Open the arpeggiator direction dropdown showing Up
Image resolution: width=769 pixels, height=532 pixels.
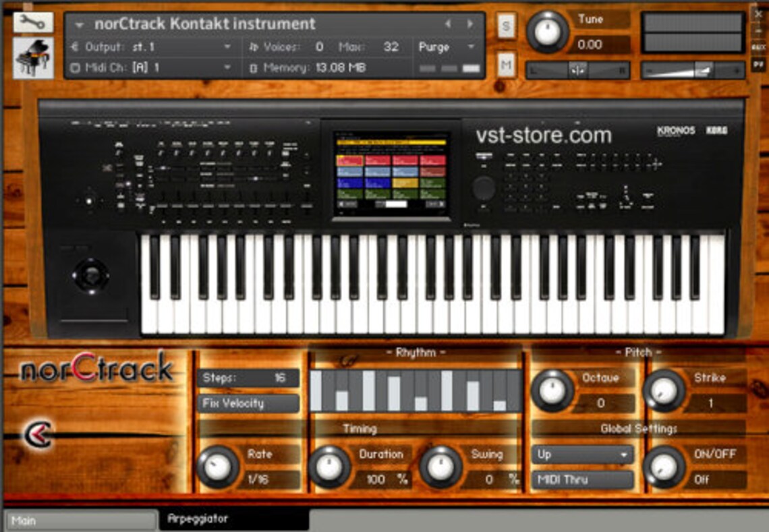coord(581,454)
